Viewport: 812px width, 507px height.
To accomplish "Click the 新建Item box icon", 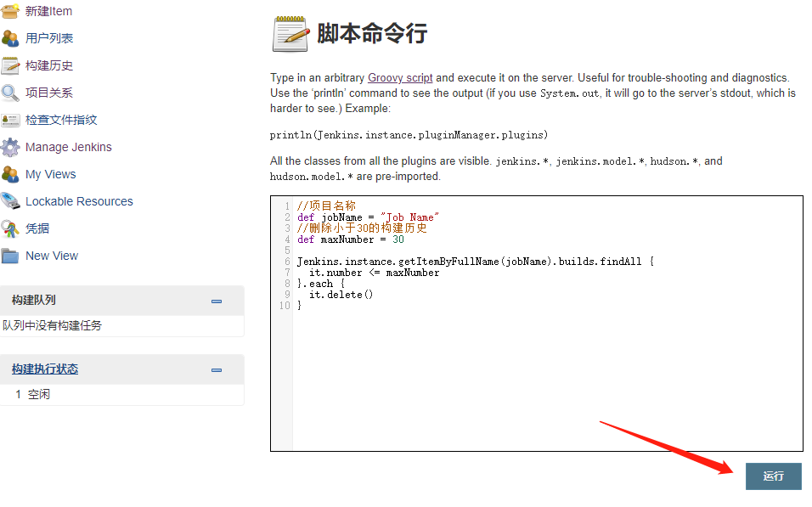I will pyautogui.click(x=10, y=11).
